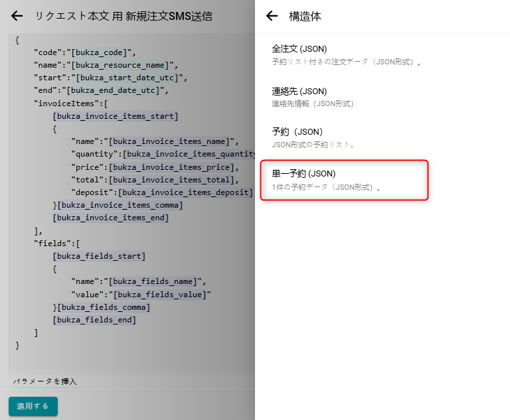Click [bukza_fields_value] parameter
The height and width of the screenshot is (420, 510).
pos(159,295)
